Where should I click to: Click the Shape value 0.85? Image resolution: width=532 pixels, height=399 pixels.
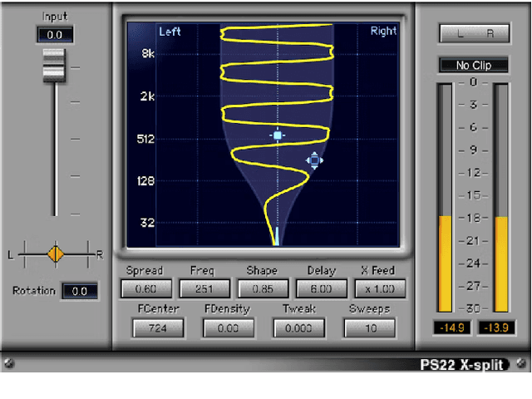[x=261, y=289]
